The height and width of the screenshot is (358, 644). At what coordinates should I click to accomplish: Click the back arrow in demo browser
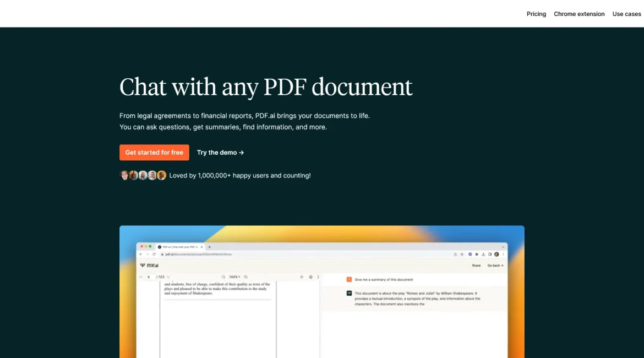[x=141, y=254]
